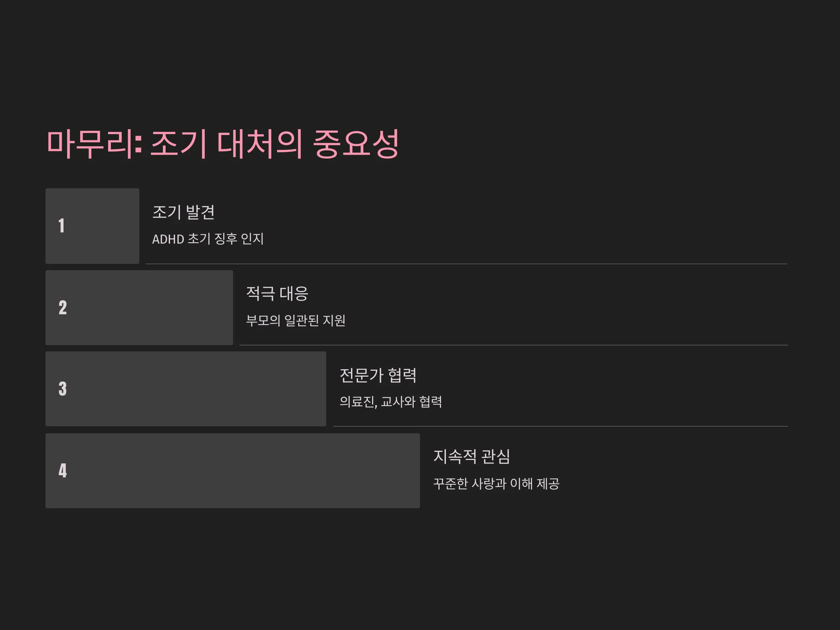
Task: Select the number 1 step block
Action: (x=92, y=226)
